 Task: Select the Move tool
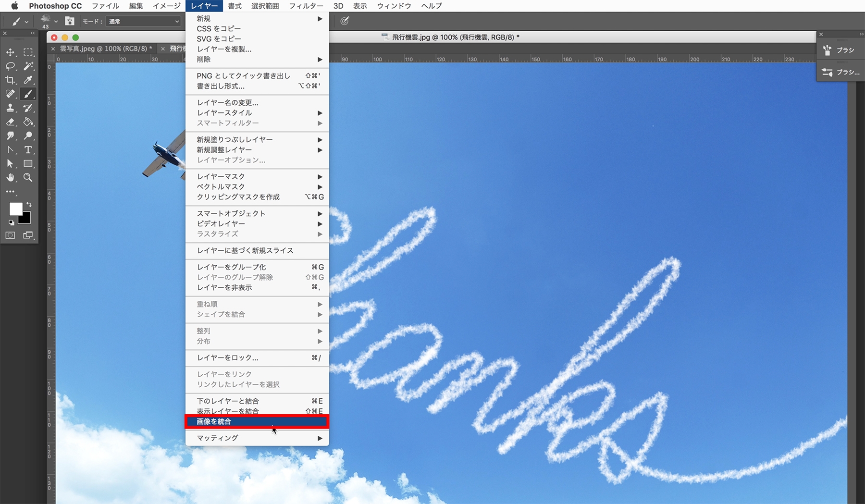coord(10,52)
